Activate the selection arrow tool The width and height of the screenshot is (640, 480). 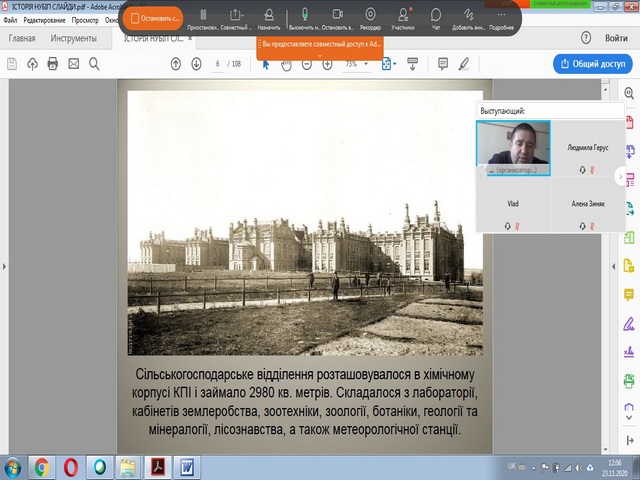(266, 65)
